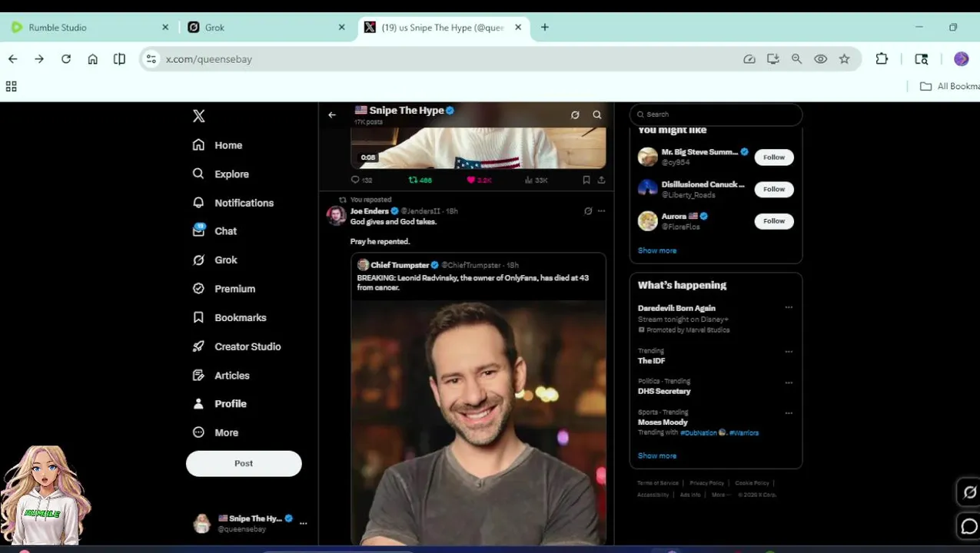Open options for DHS Secretary trend
This screenshot has height=553, width=980.
(x=789, y=382)
